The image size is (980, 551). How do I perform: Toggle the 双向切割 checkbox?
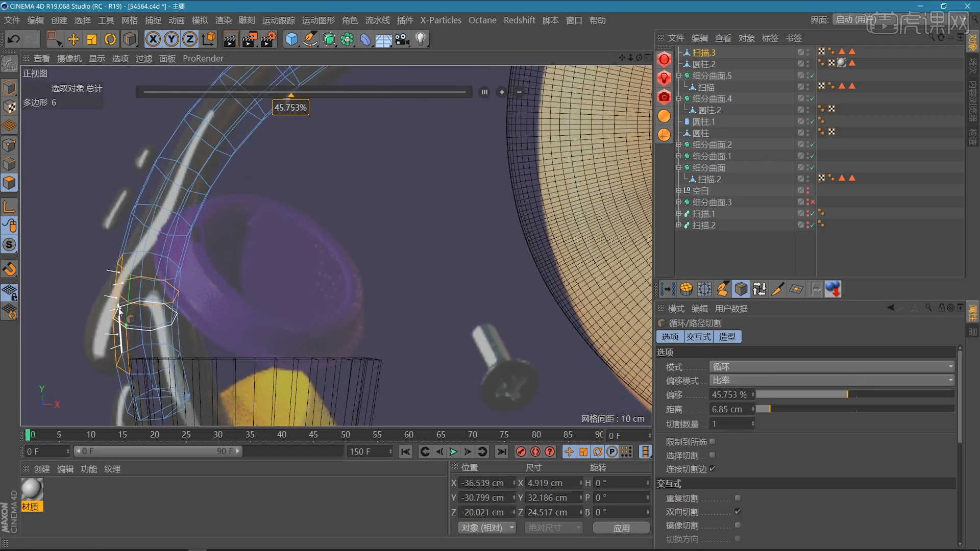pyautogui.click(x=738, y=511)
